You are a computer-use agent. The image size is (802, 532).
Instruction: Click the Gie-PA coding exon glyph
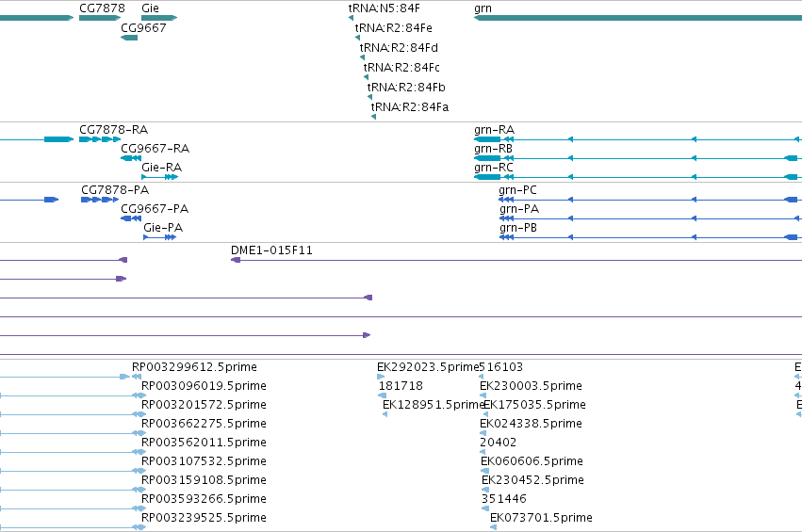[x=160, y=237]
